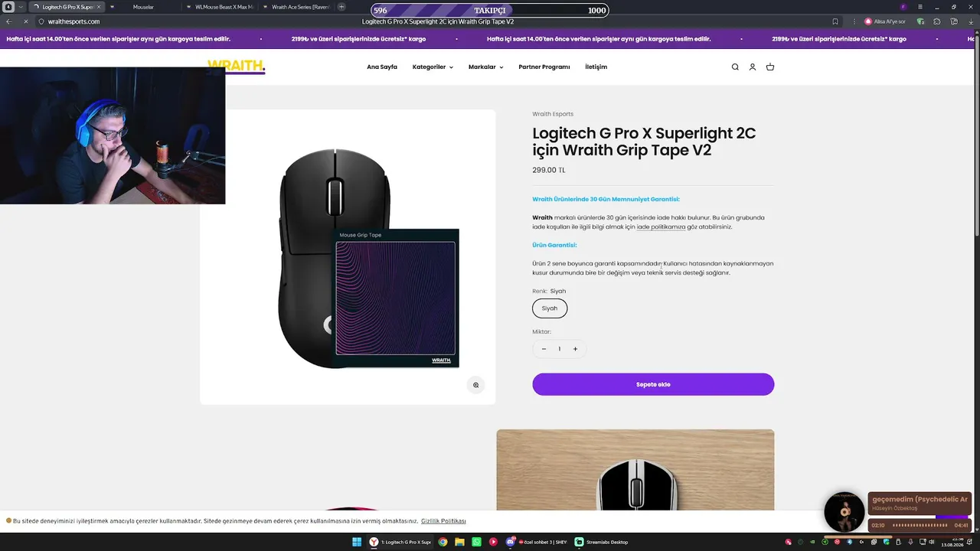Open File Explorer from the taskbar
This screenshot has height=551, width=980.
coord(459,542)
